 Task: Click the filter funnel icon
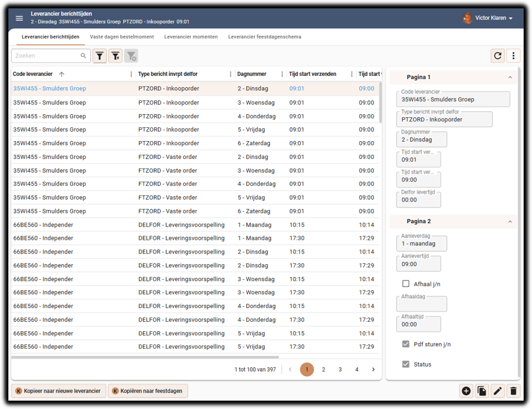[x=100, y=56]
